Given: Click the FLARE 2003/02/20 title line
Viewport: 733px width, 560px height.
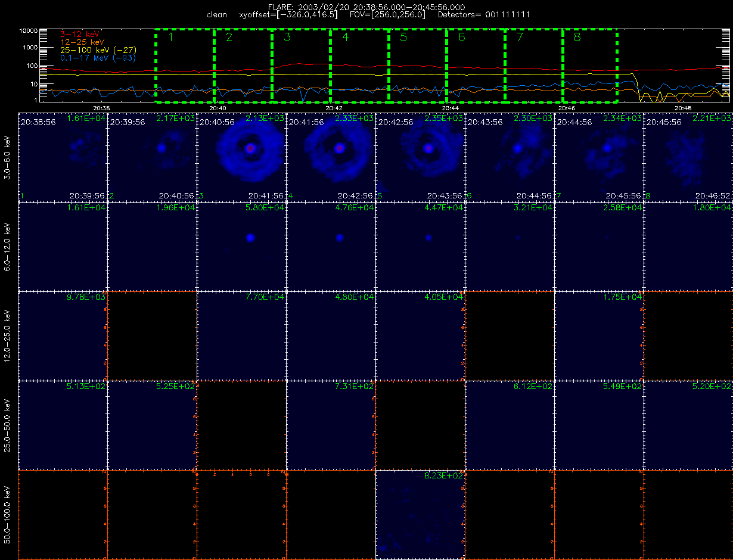Looking at the screenshot, I should pyautogui.click(x=366, y=7).
